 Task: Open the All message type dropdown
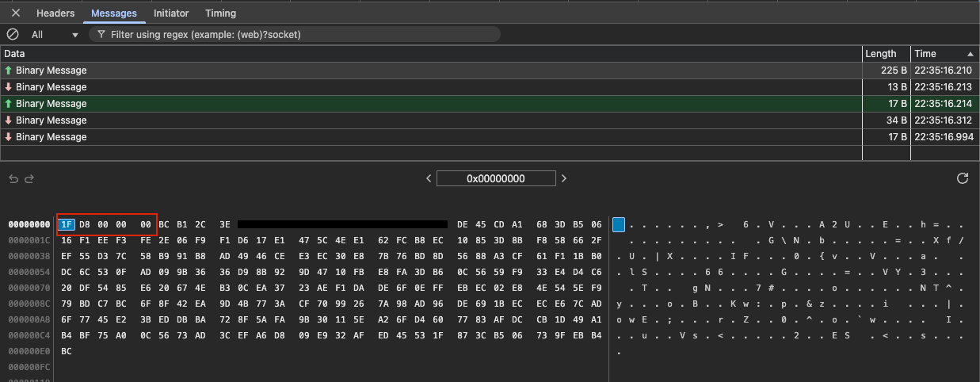pyautogui.click(x=55, y=35)
